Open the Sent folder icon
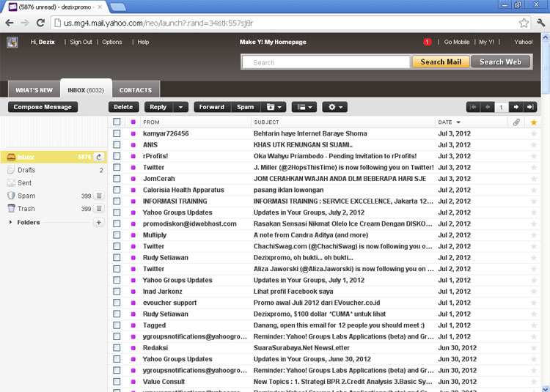550x392 pixels. click(11, 183)
